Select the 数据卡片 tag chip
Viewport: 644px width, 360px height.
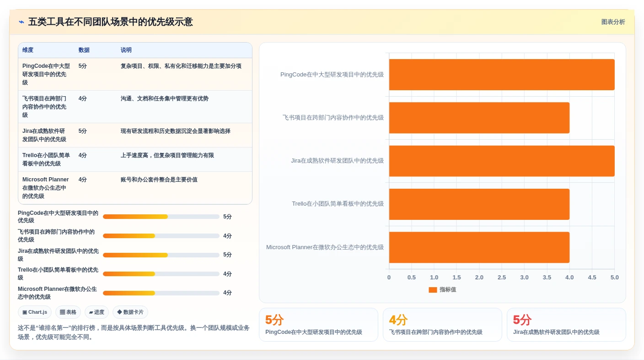coord(130,312)
